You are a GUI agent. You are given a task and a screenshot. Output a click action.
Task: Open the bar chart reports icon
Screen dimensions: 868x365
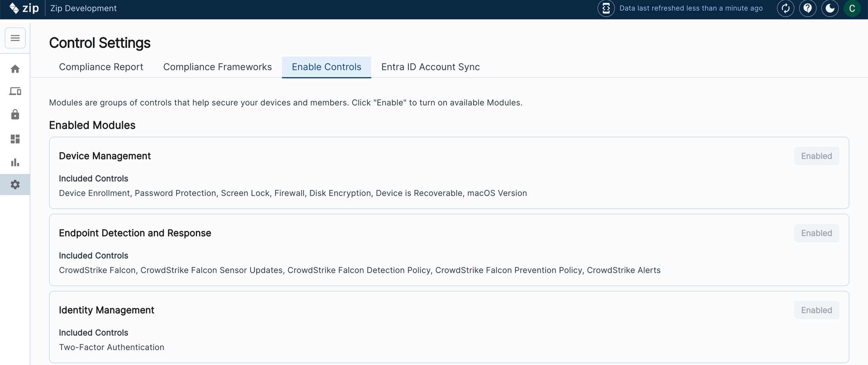(15, 162)
